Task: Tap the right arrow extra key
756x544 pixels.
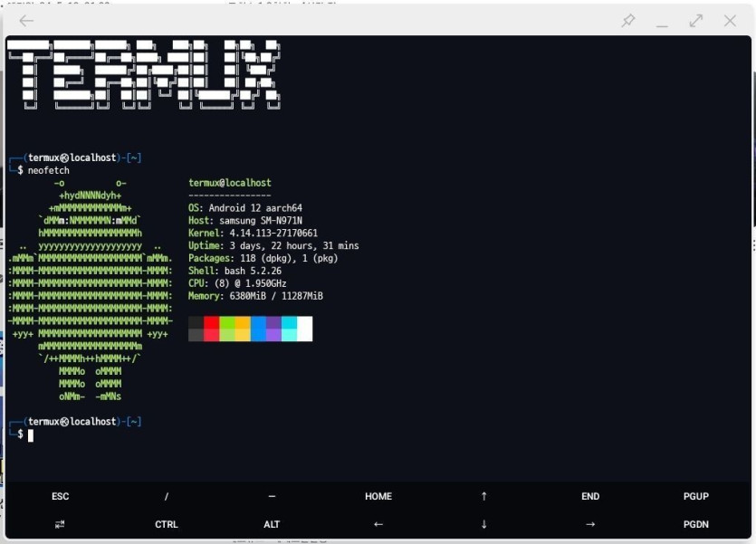Action: [x=590, y=524]
